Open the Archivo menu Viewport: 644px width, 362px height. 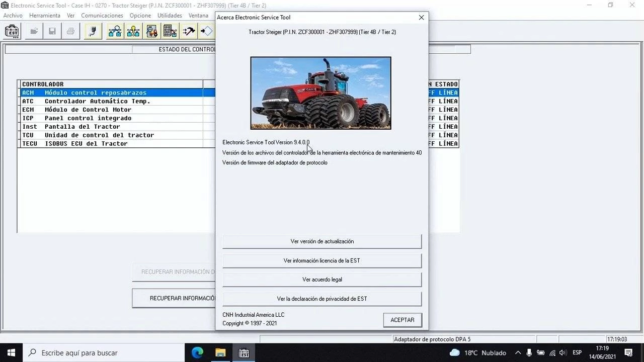click(13, 15)
